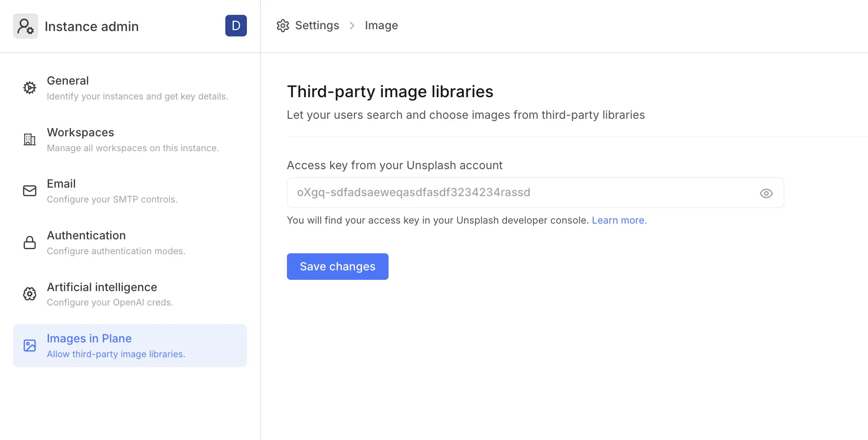Screen dimensions: 868x440
Task: Click the Settings gear icon in breadcrumb
Action: 282,26
